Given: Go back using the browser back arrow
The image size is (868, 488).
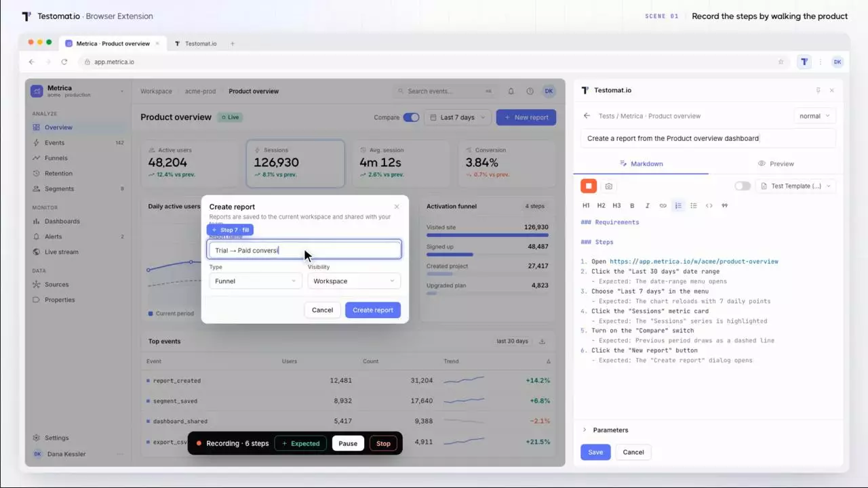Looking at the screenshot, I should tap(31, 62).
